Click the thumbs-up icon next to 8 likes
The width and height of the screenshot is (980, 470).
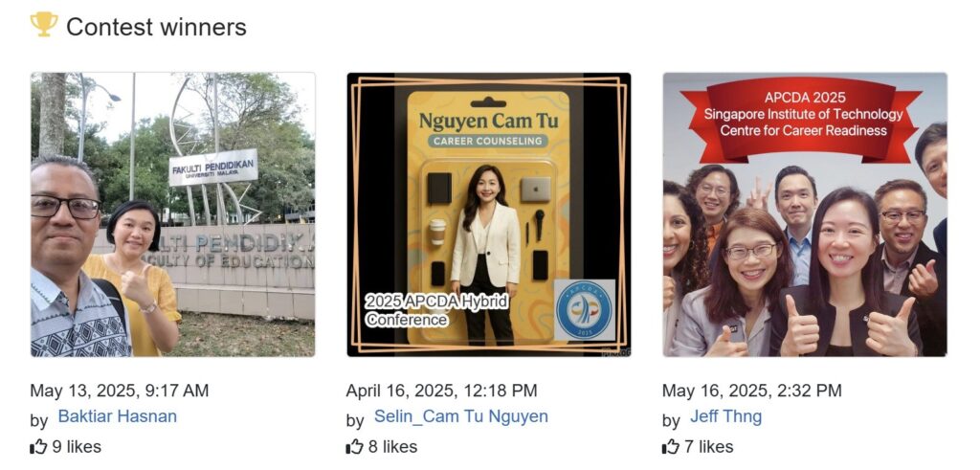354,446
